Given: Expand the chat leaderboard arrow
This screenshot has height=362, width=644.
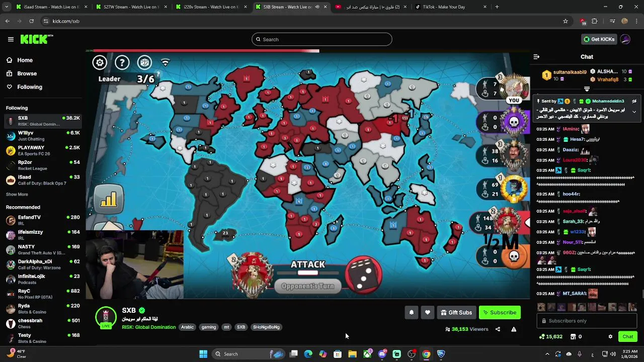Looking at the screenshot, I should [587, 89].
